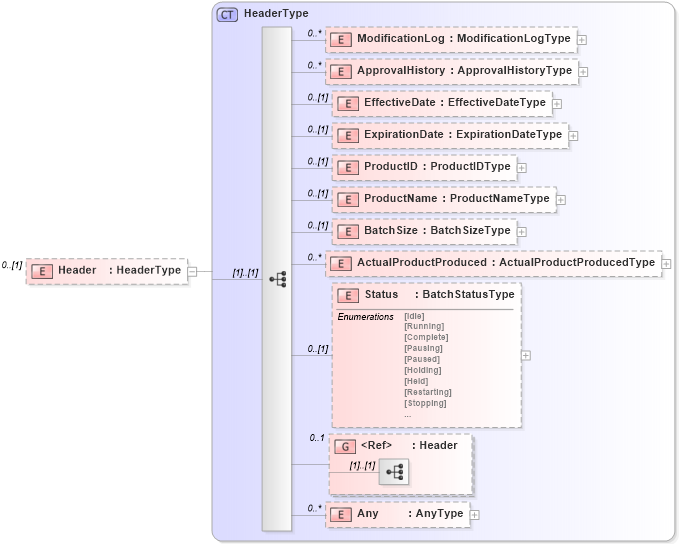Select 'Any : AnyType' text
Image resolution: width=679 pixels, height=544 pixels.
[410, 514]
